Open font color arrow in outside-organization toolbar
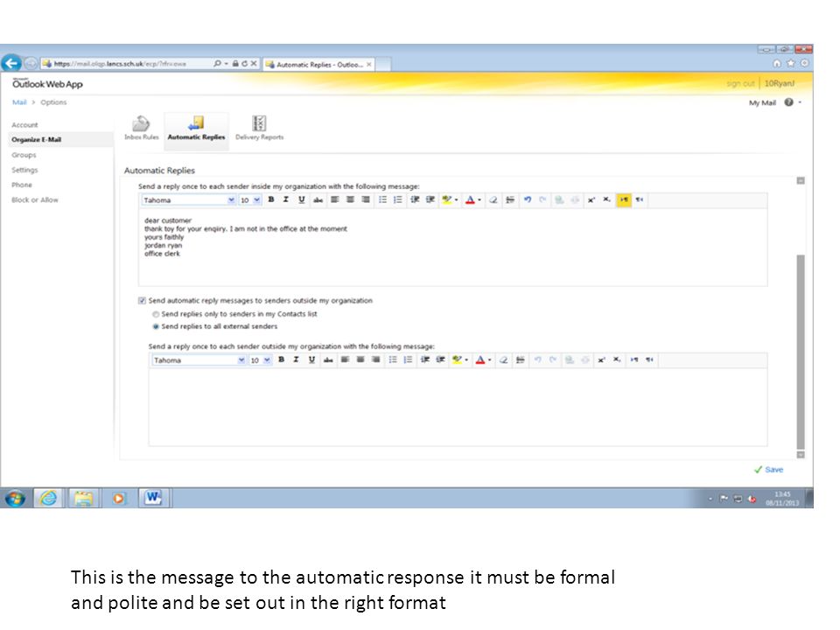The image size is (840, 630). click(490, 360)
